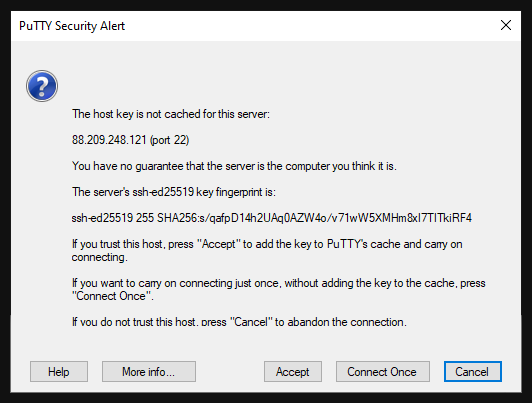The height and width of the screenshot is (403, 532).
Task: Open the Help button
Action: (59, 372)
